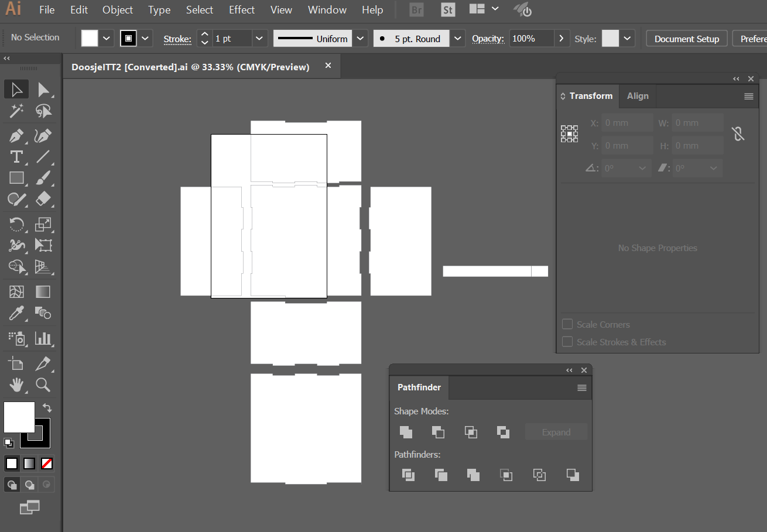Select the Line Segment tool

point(43,157)
